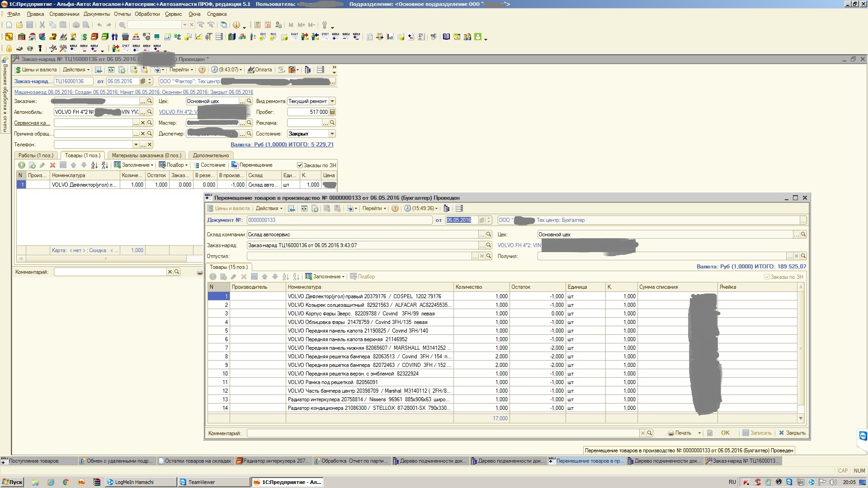This screenshot has width=868, height=488.
Task: Click the calendar icon in Заказ-наряд date field
Action: click(143, 81)
